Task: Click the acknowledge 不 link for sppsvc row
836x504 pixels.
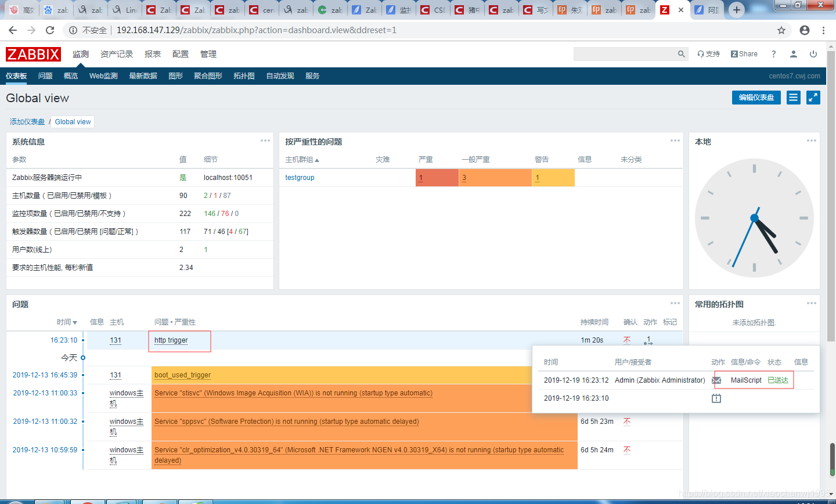Action: (627, 422)
